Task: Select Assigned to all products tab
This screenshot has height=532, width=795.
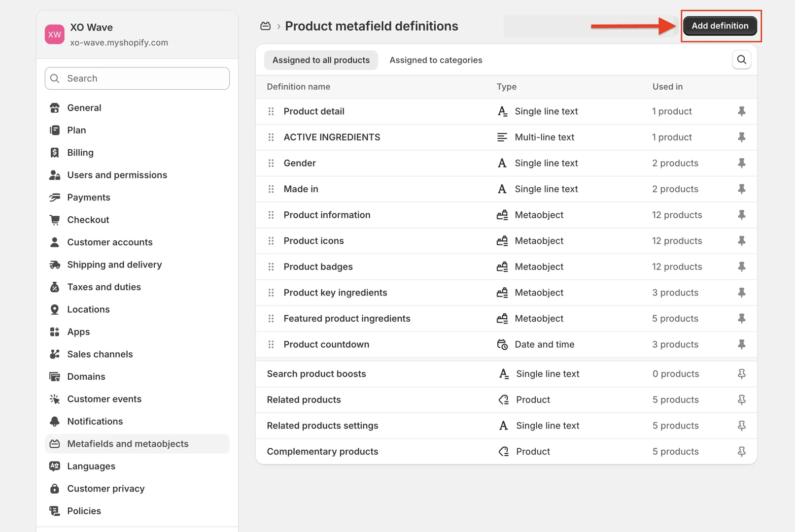Action: click(321, 60)
